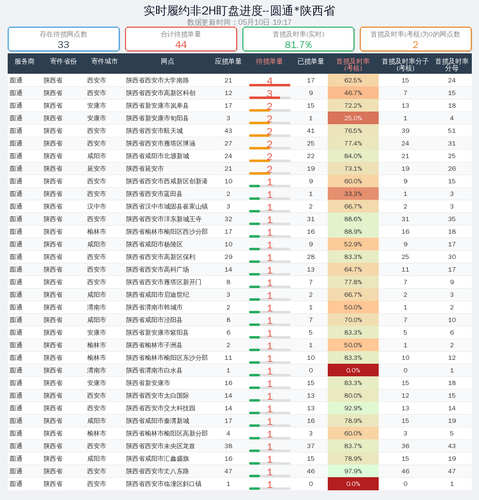This screenshot has height=500, width=479.
Task: Click the 延安市 city cell
Action: click(97, 169)
